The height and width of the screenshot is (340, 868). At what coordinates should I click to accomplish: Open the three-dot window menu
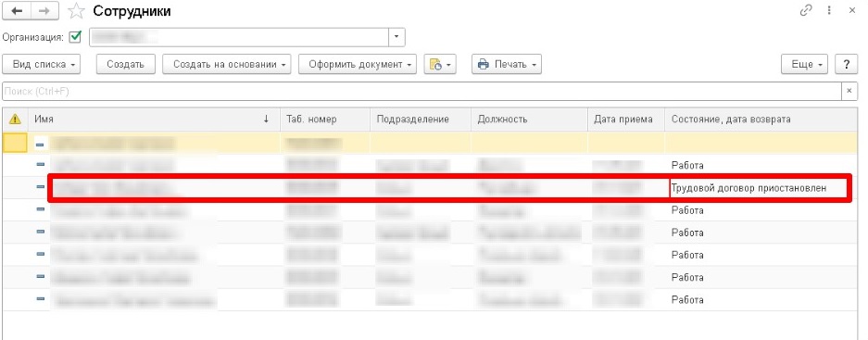tap(829, 10)
